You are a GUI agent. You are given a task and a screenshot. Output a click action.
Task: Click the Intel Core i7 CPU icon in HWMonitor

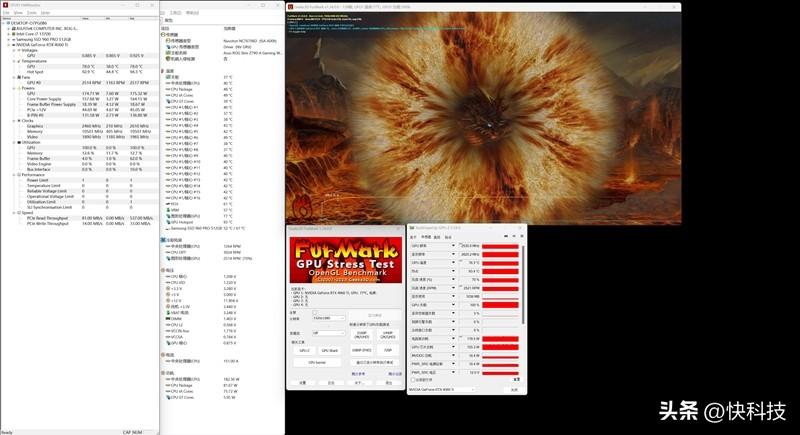14,34
